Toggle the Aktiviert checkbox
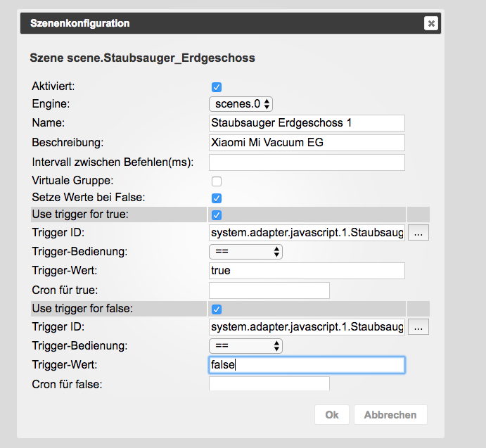 tap(217, 87)
